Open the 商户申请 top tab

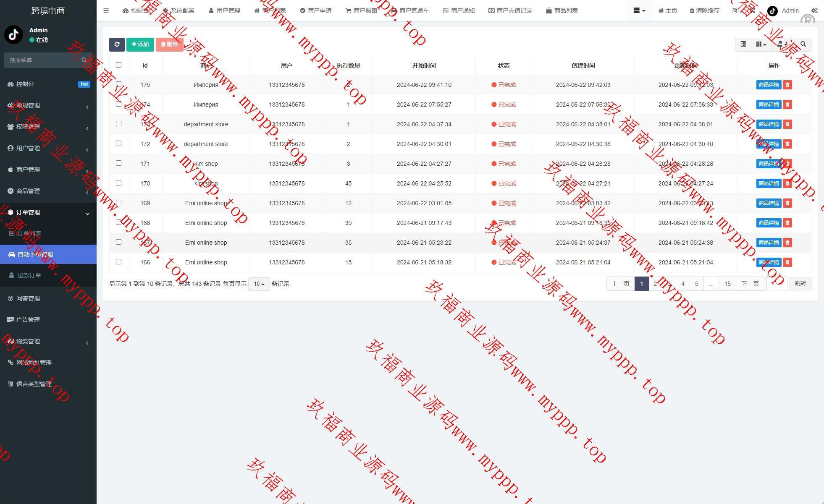(x=316, y=10)
